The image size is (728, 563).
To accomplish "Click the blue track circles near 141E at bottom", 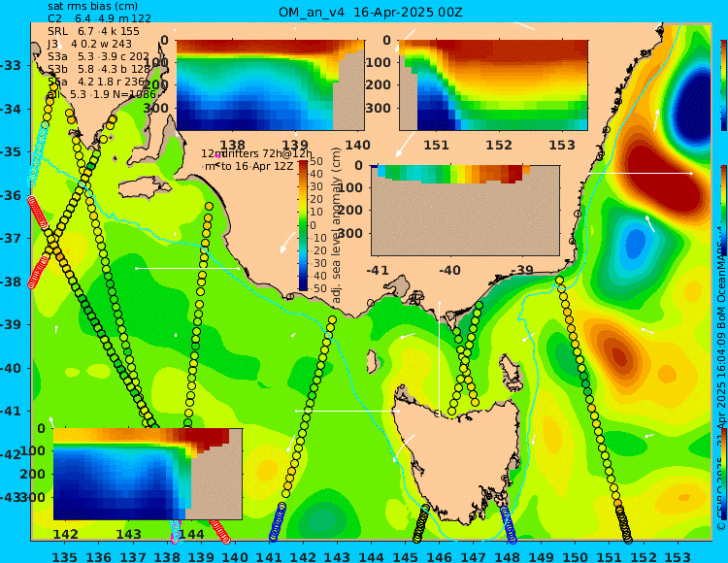I will (x=278, y=522).
